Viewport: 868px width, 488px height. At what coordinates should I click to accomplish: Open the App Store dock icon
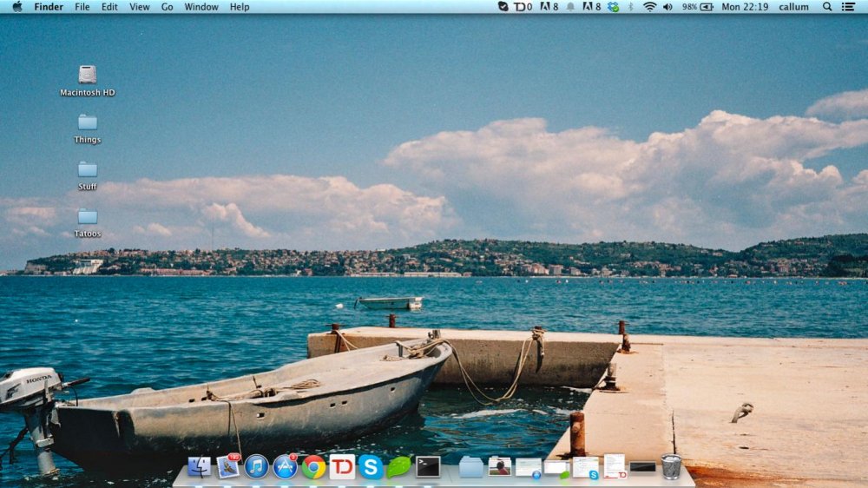[x=285, y=467]
